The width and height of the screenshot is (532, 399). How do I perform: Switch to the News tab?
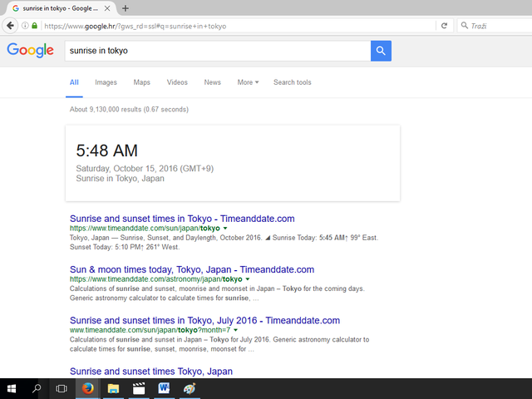[x=213, y=82]
